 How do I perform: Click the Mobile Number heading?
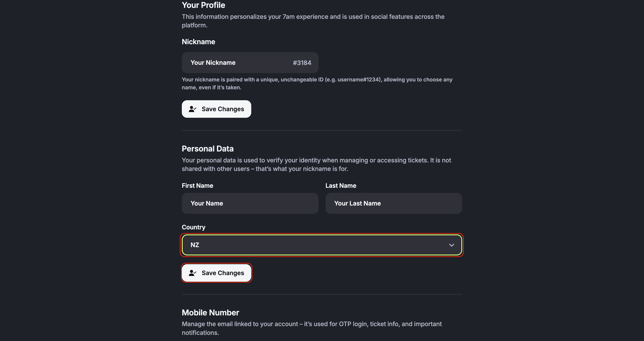[x=210, y=313]
